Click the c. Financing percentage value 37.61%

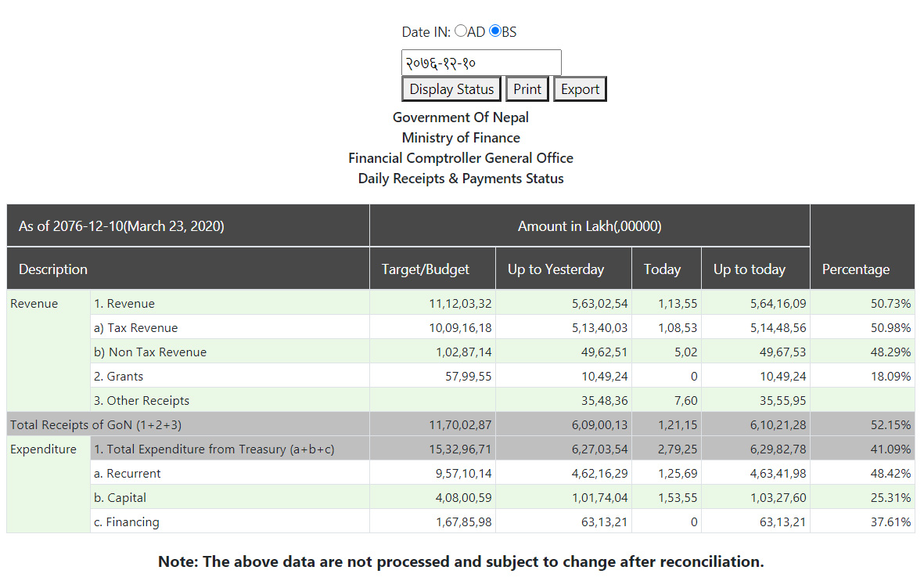point(892,522)
